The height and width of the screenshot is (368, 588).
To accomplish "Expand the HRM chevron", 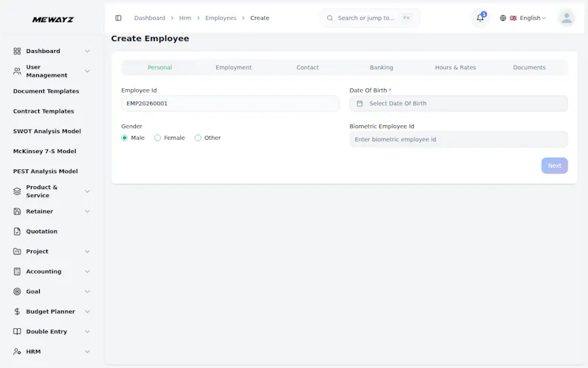I will click(87, 352).
